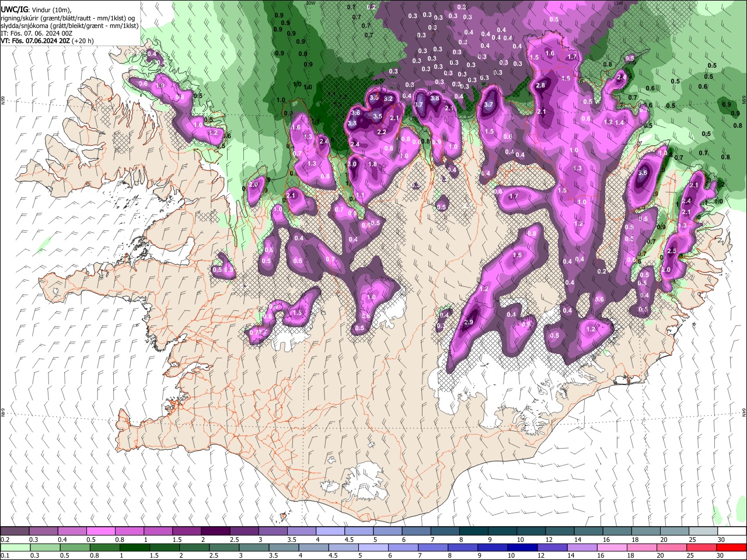Pick the pink lower swatch between 18 and 20
Image resolution: width=747 pixels, height=560 pixels.
[x=641, y=547]
